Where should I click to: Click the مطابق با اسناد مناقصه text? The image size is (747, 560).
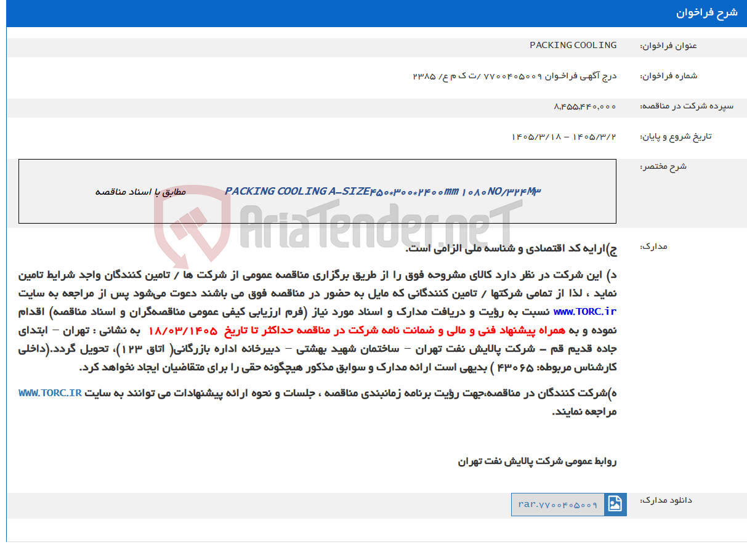tap(140, 192)
